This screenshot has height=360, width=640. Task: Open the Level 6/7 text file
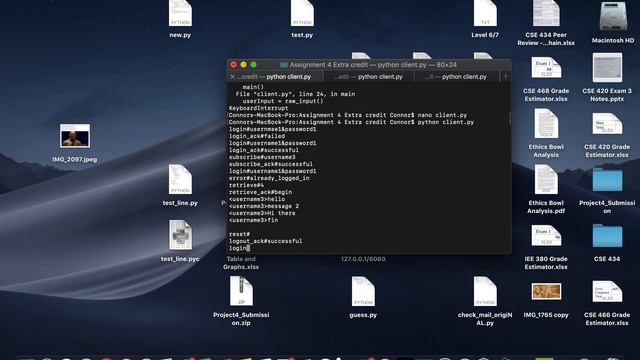click(x=485, y=13)
